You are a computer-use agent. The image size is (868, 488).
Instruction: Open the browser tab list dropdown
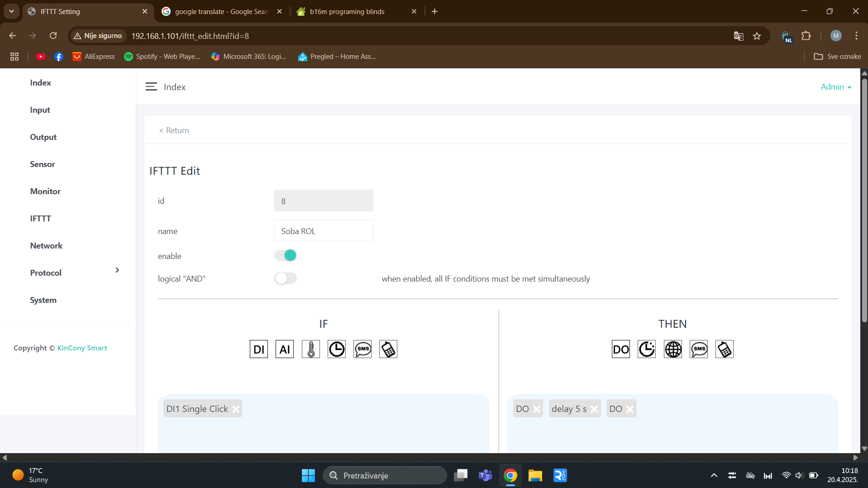(11, 11)
